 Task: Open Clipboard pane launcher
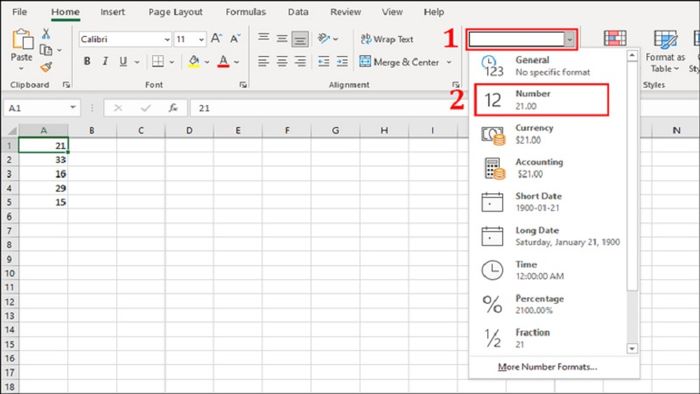[66, 84]
